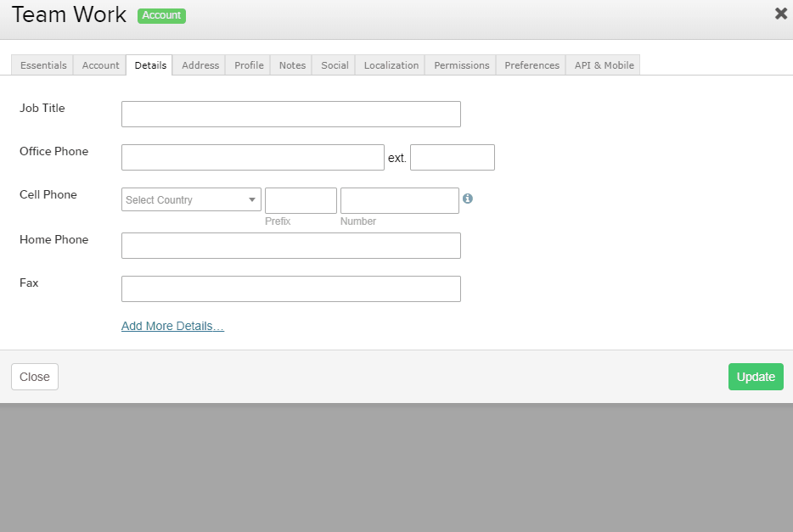Click the Close button
The width and height of the screenshot is (793, 532).
point(35,377)
